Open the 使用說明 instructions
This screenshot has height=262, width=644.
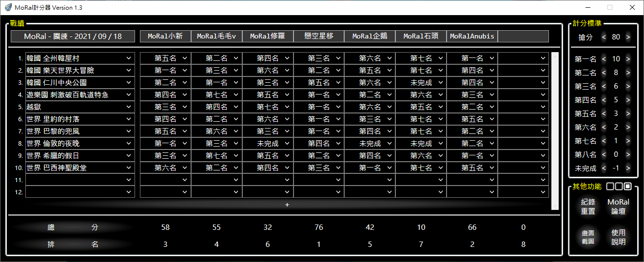tap(618, 237)
